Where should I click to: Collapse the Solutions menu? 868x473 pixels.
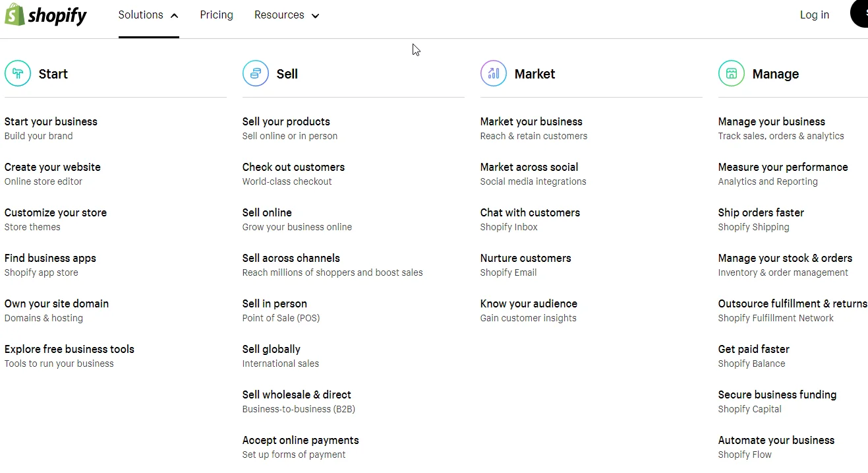coord(148,15)
